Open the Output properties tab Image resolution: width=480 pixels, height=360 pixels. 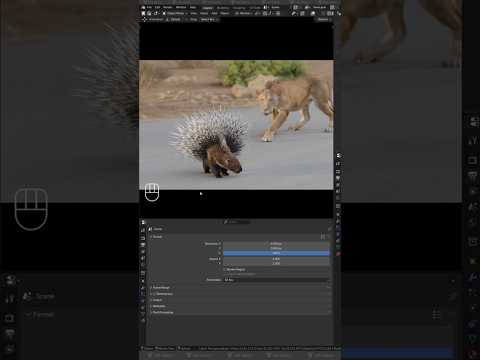pyautogui.click(x=143, y=245)
